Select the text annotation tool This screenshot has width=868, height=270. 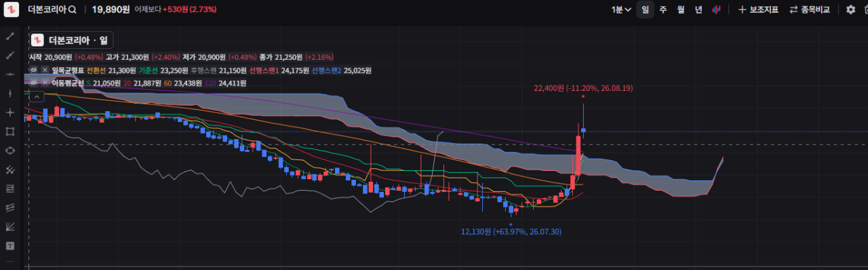pyautogui.click(x=9, y=246)
